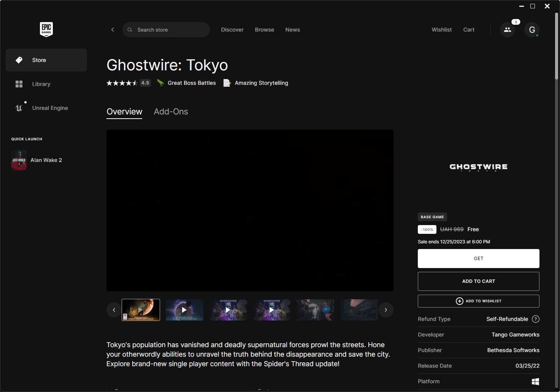Open Bethesda Softworks publisher link
This screenshot has height=392, width=560.
pos(513,350)
